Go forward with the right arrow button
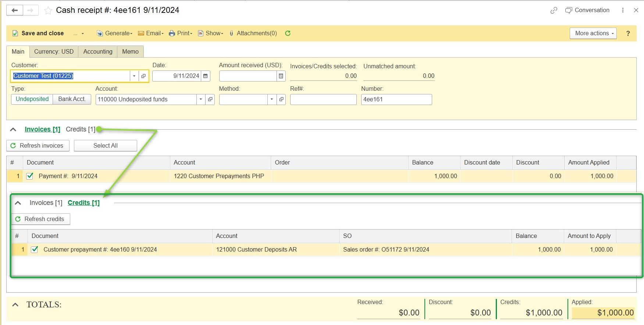This screenshot has width=644, height=325. click(x=31, y=10)
